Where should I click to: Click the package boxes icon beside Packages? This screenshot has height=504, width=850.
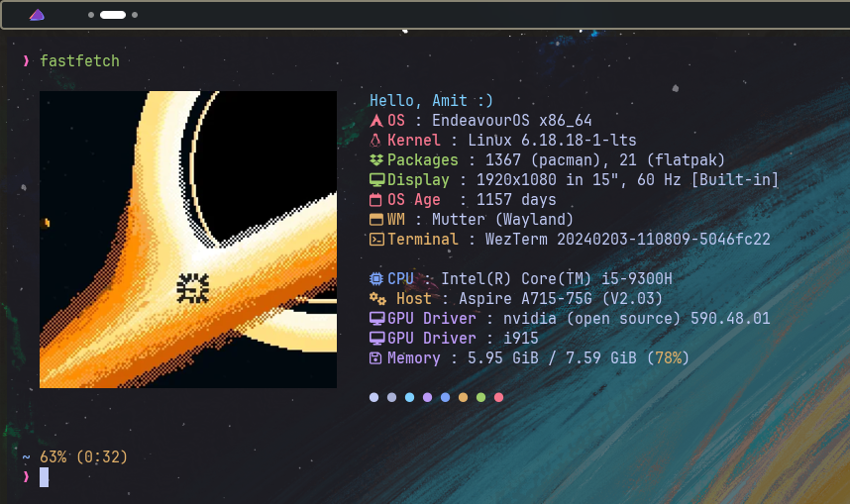pyautogui.click(x=376, y=159)
